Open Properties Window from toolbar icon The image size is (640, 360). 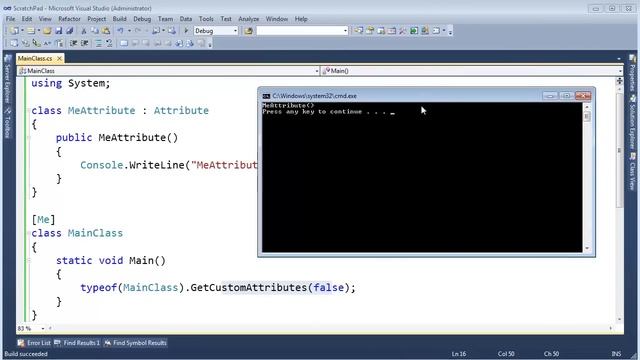[x=369, y=31]
